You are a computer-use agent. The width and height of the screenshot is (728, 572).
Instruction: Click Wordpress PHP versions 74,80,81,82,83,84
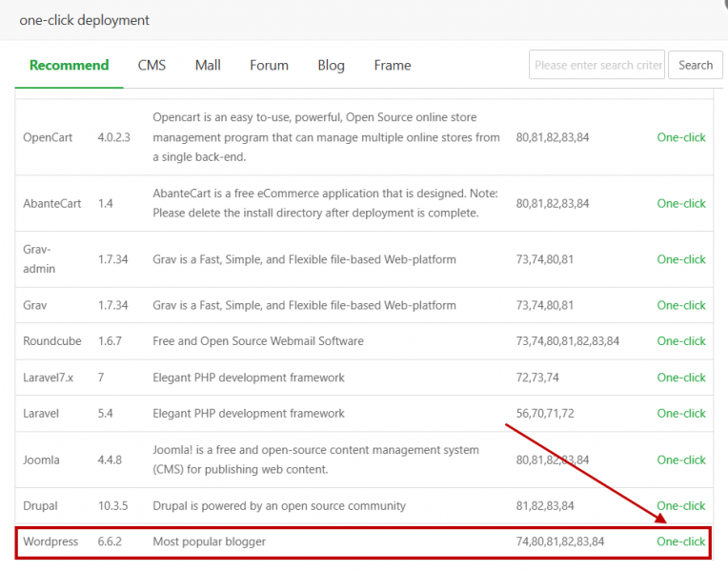click(x=560, y=541)
